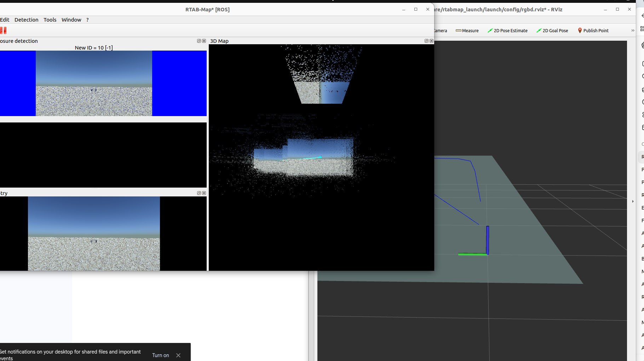Expand the RViz toolbar overflow chevron
Image resolution: width=644 pixels, height=361 pixels.
tap(633, 31)
